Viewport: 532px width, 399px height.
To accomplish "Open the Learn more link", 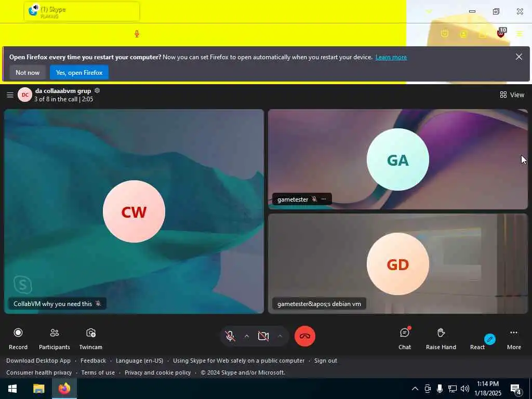I will (391, 57).
